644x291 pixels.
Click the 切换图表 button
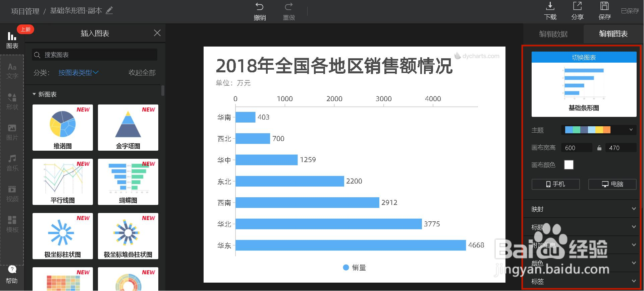(584, 57)
